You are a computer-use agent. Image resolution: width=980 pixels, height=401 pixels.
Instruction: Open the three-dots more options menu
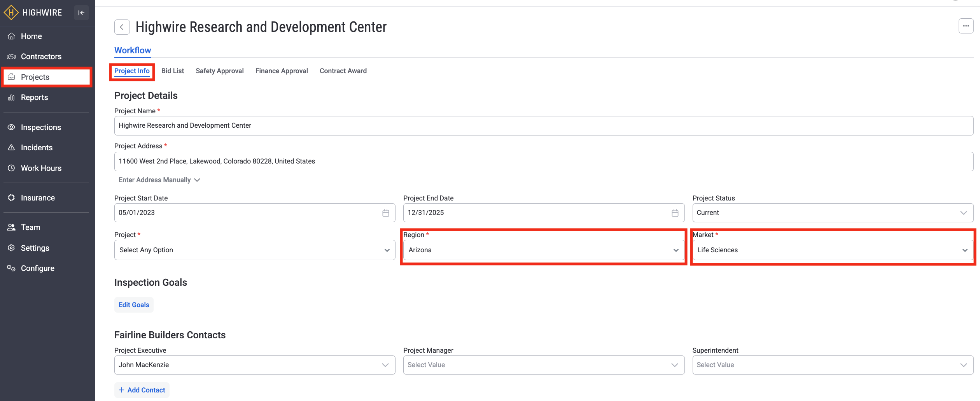point(966,26)
